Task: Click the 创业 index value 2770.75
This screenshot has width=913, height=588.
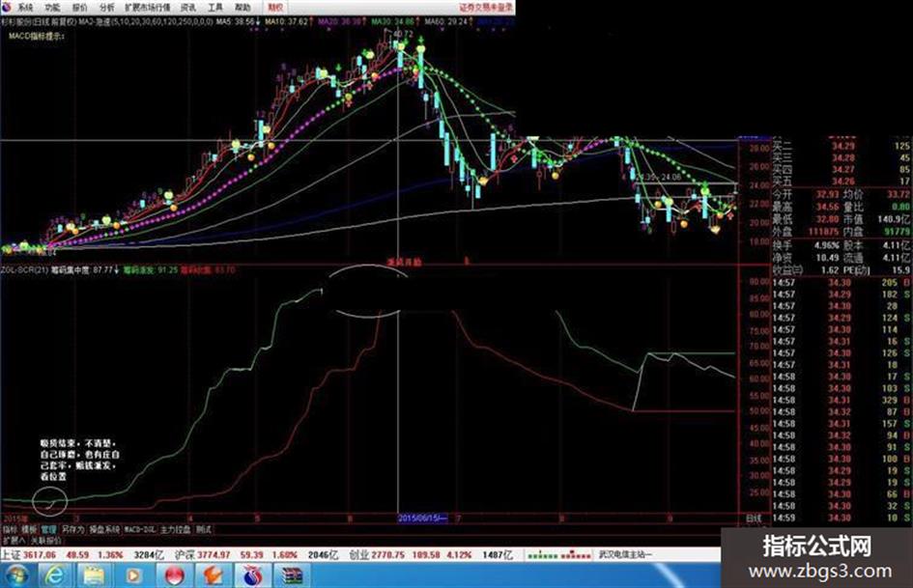Action: tap(387, 555)
